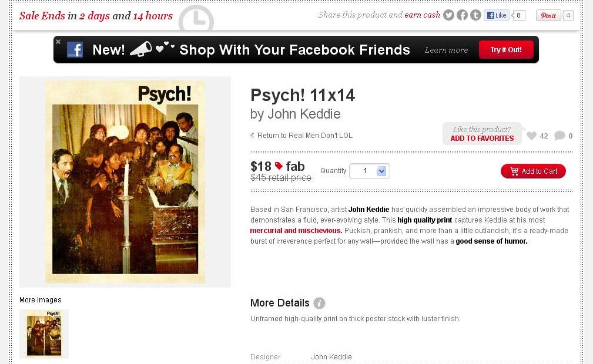Click the earn cash link
The image size is (593, 364).
coord(422,15)
